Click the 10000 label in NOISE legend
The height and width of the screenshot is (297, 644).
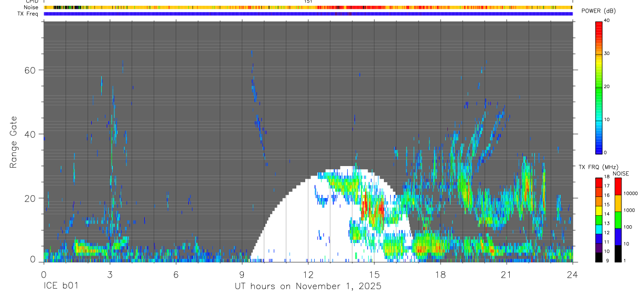[x=630, y=193]
